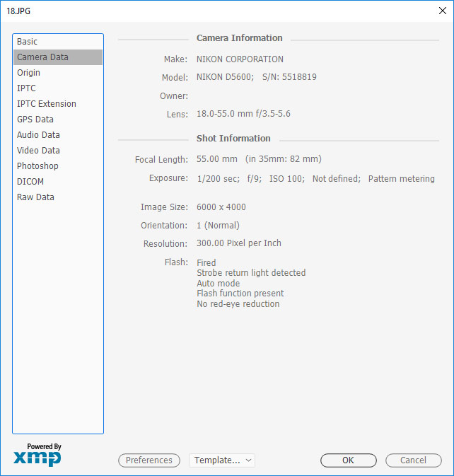Open the Raw Data section

coord(35,197)
